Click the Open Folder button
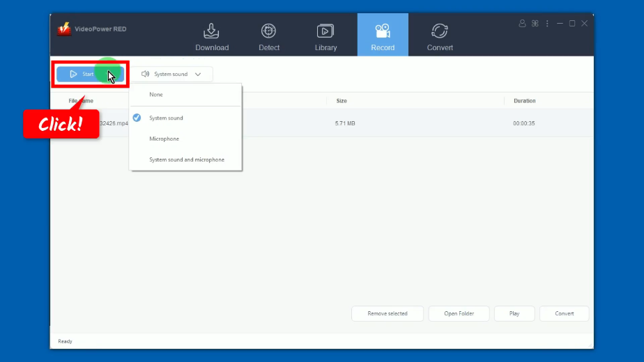This screenshot has height=362, width=644. point(459,313)
